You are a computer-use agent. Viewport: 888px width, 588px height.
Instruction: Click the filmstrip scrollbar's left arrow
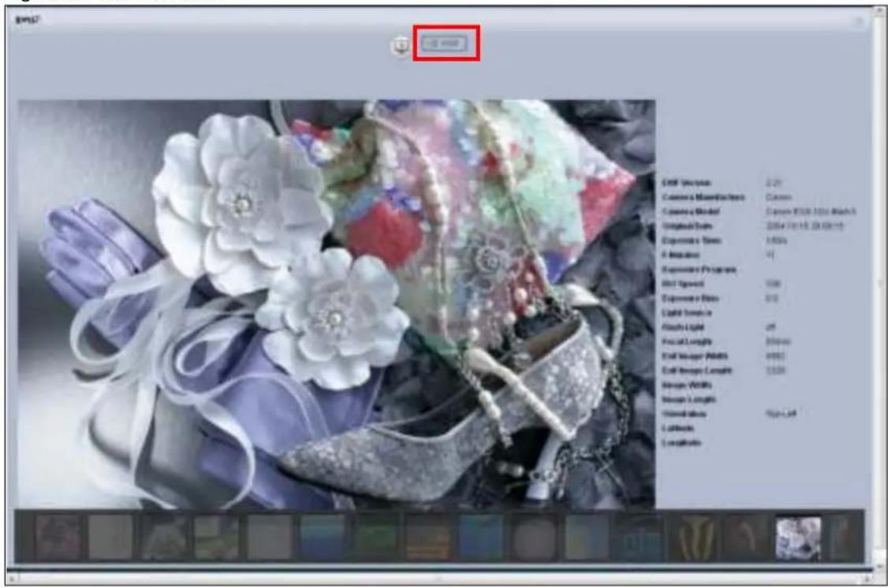pos(11,579)
